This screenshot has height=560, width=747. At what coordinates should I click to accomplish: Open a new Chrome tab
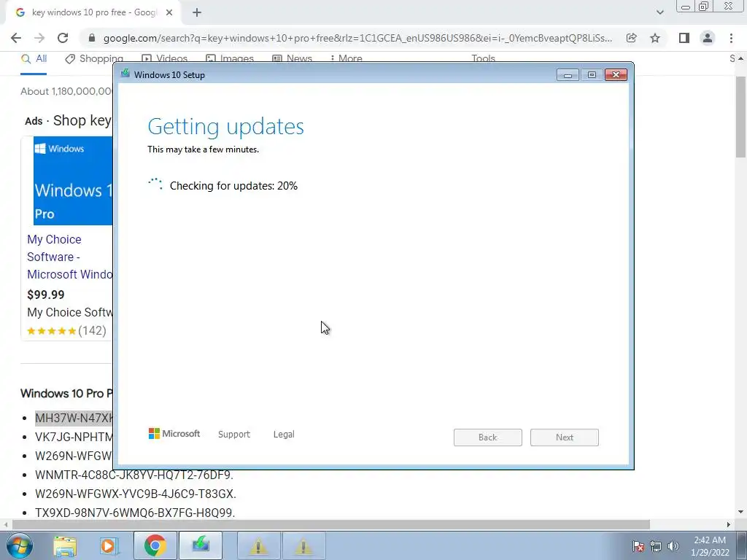tap(197, 13)
